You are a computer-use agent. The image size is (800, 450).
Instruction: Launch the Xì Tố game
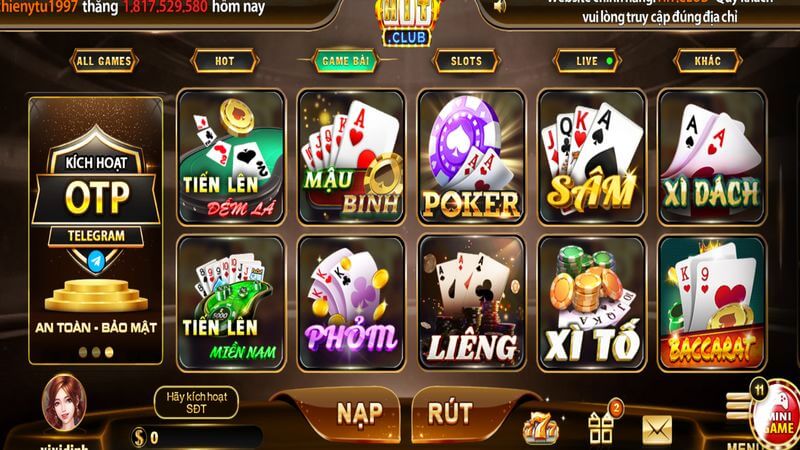point(592,303)
